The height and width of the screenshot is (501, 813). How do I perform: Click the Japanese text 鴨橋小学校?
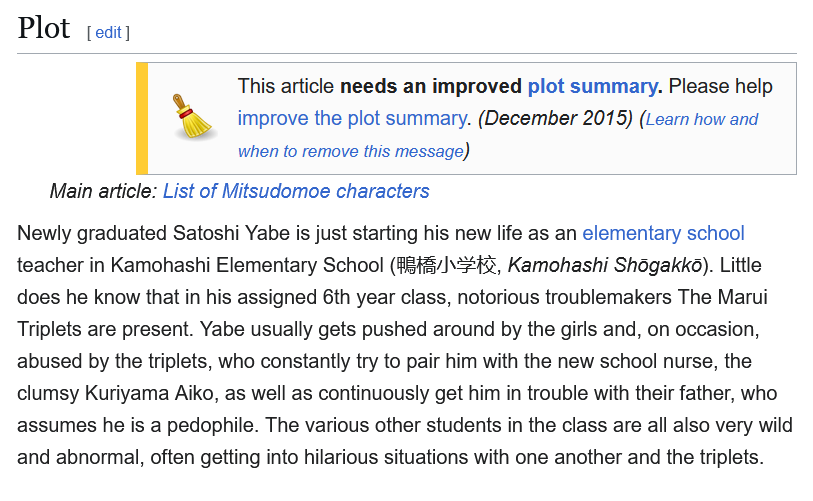446,265
